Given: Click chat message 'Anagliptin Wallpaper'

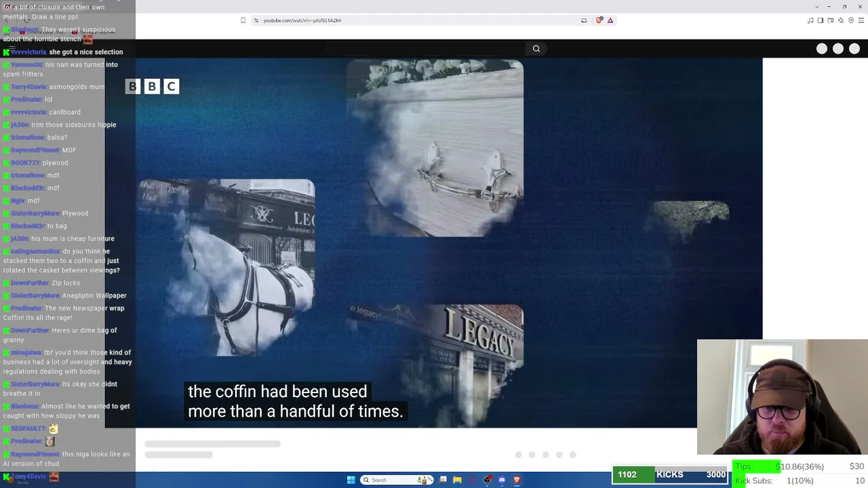Looking at the screenshot, I should (x=94, y=296).
